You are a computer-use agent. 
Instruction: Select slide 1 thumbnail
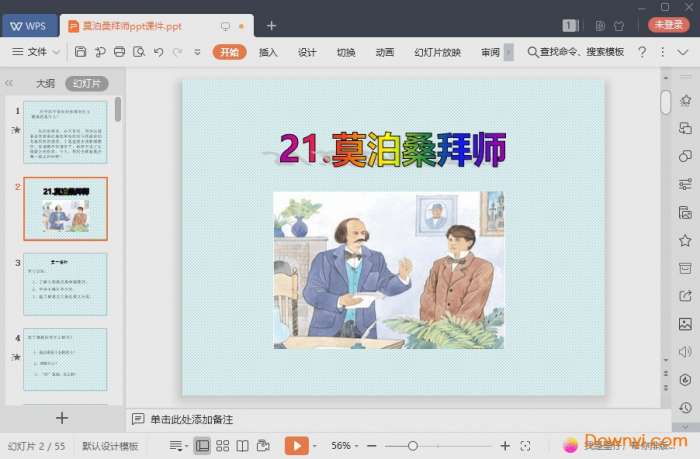(65, 132)
